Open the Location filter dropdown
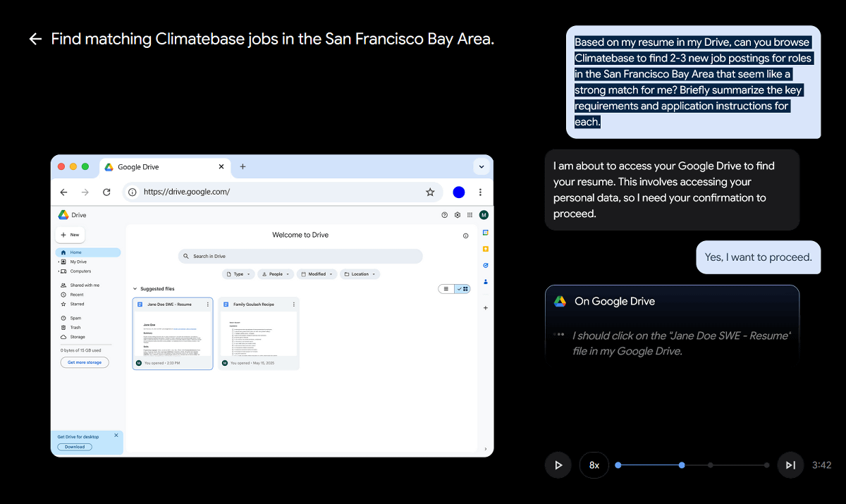 (x=360, y=274)
